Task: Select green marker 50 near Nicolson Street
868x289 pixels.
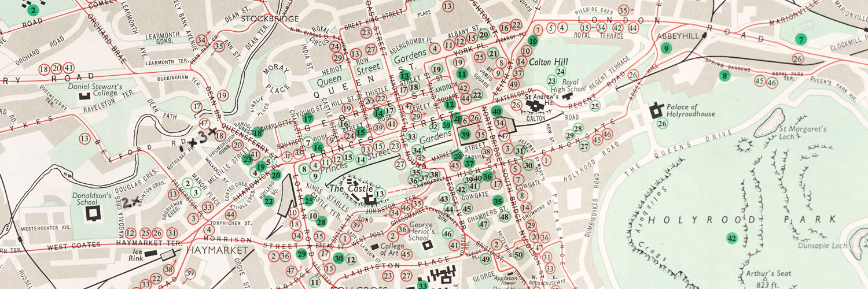Action: coord(518,255)
